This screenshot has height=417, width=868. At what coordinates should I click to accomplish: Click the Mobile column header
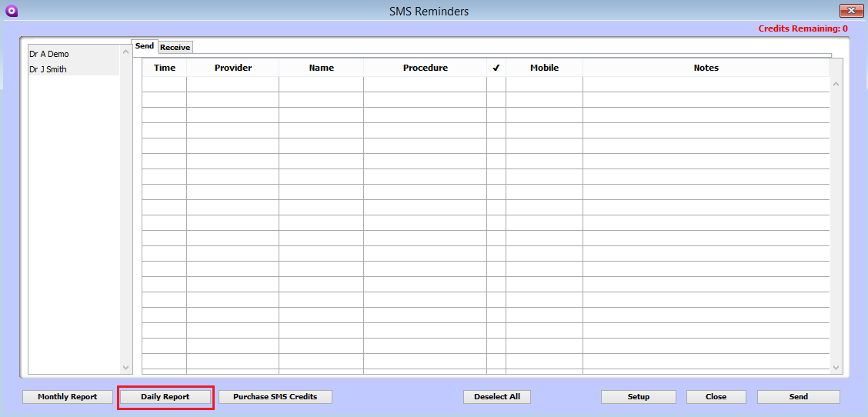click(544, 68)
